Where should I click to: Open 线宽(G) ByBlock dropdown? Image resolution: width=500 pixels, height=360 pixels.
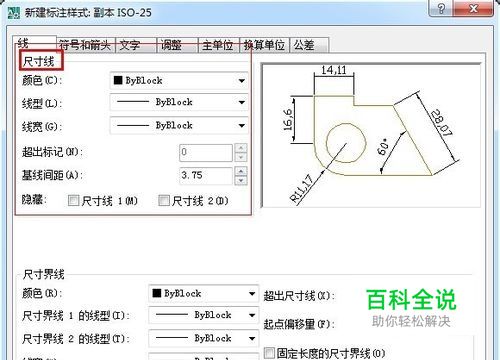179,126
